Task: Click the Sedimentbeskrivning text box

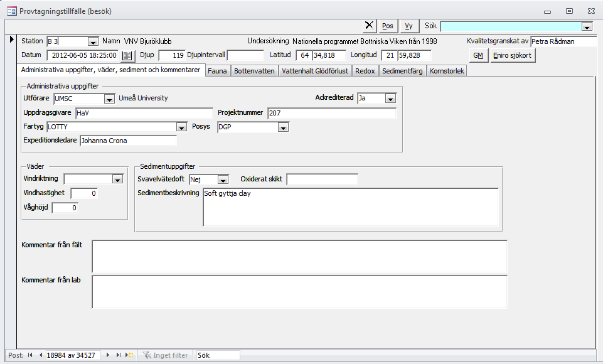Action: tap(351, 207)
